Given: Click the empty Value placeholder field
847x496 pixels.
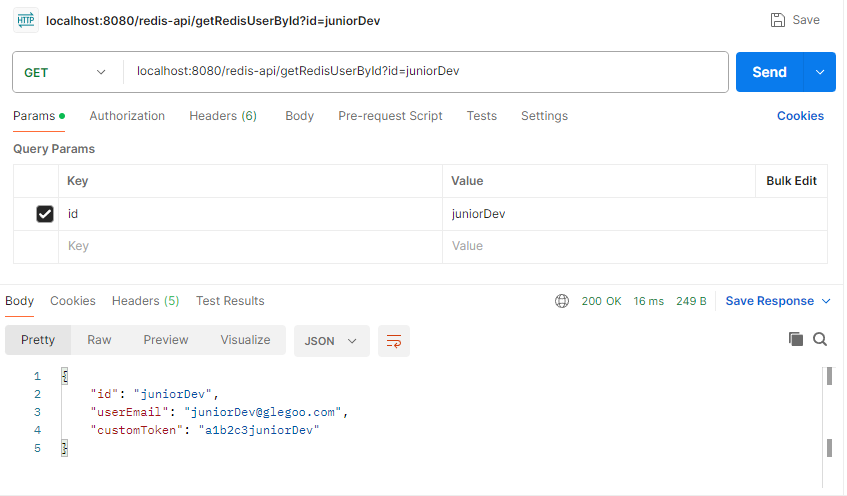Looking at the screenshot, I should [x=635, y=246].
